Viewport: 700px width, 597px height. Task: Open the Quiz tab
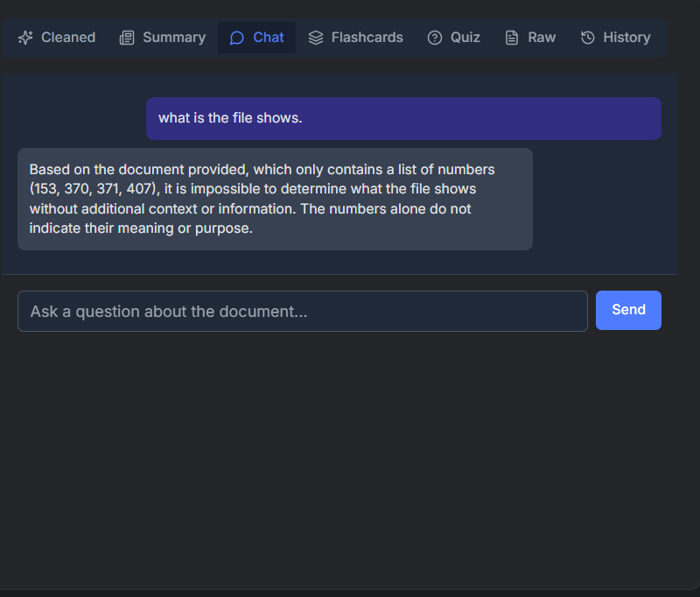coord(453,38)
